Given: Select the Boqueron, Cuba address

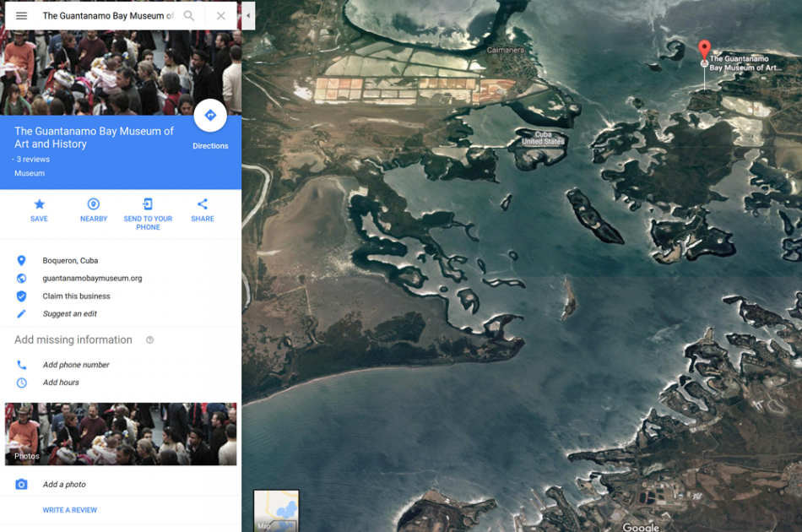Looking at the screenshot, I should [x=70, y=260].
